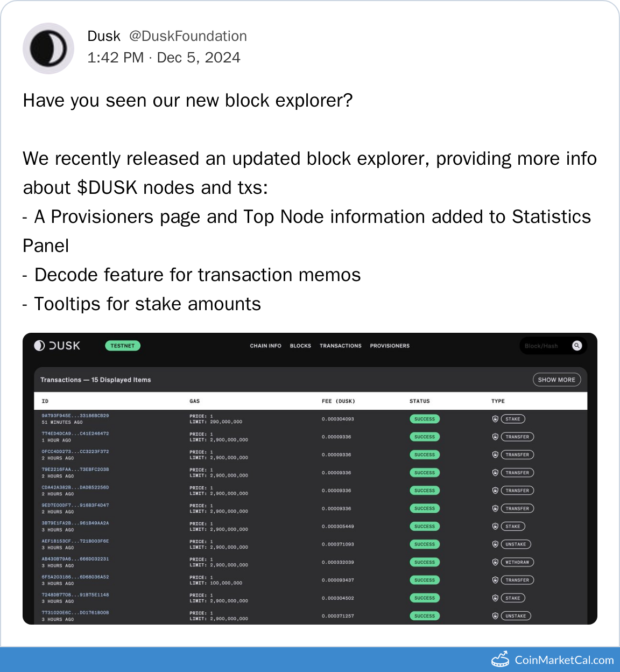The height and width of the screenshot is (672, 620).
Task: Click the first SUCCESS status badge
Action: coord(425,419)
